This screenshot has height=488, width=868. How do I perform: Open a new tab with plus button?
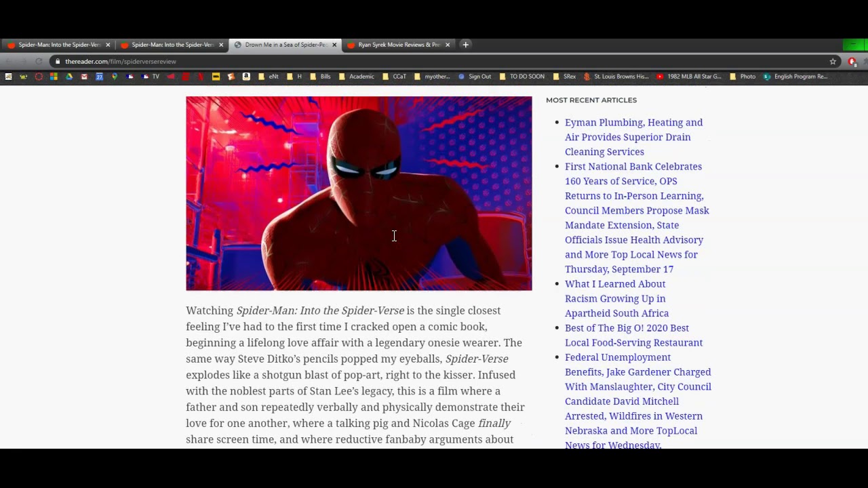[465, 45]
